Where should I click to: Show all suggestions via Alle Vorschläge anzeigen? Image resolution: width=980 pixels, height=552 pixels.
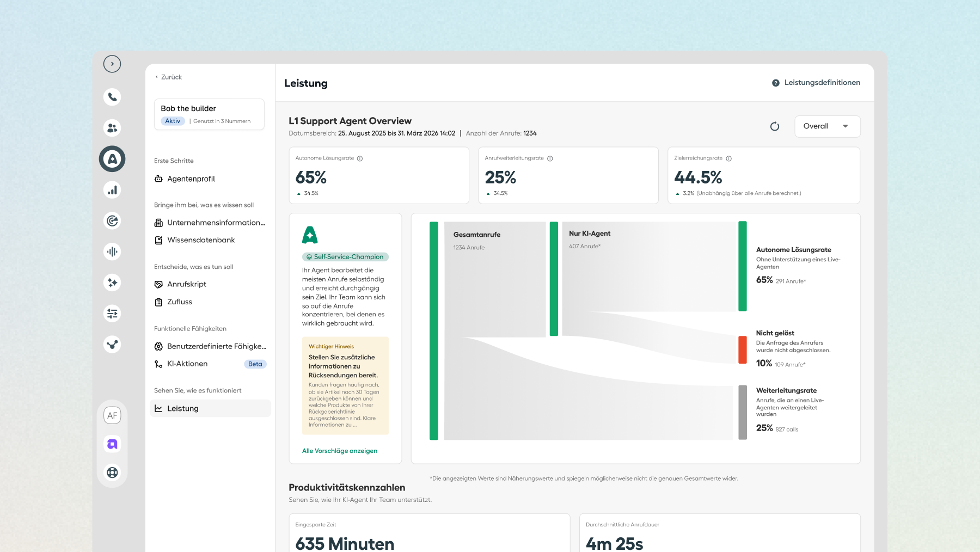(340, 451)
